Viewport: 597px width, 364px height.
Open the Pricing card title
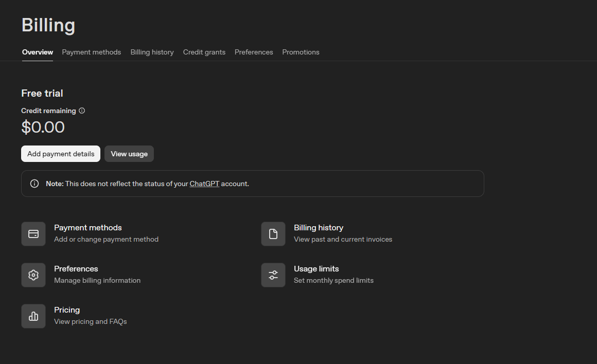[67, 310]
